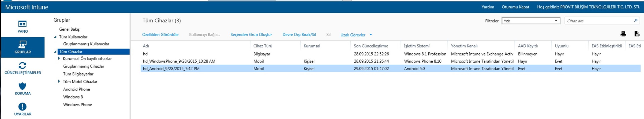Select the Android Phone group

[x=77, y=89]
